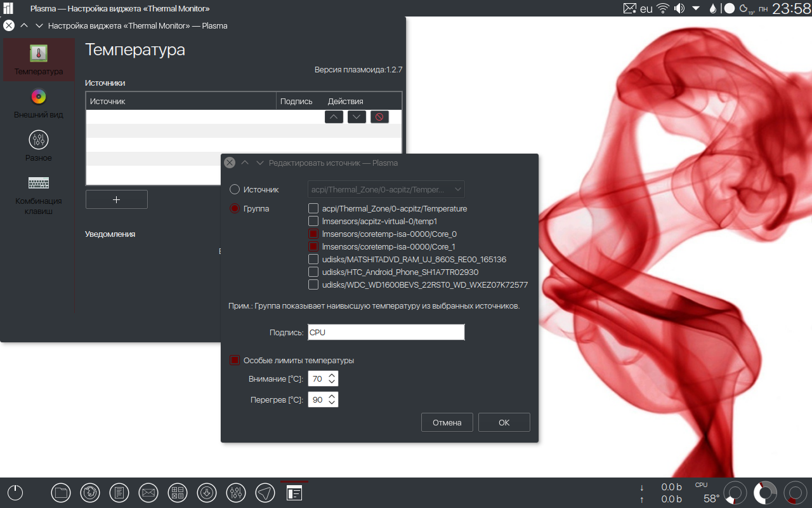The image size is (812, 508).
Task: Check acpi/Thermal_Zone/0-acpitz/Temperature in the group list
Action: pos(313,208)
